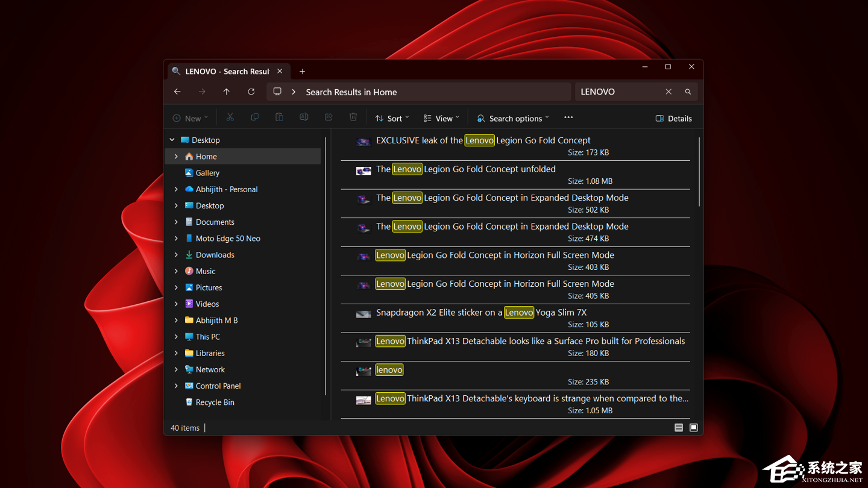Expand the Music tree node
868x488 pixels.
click(176, 271)
